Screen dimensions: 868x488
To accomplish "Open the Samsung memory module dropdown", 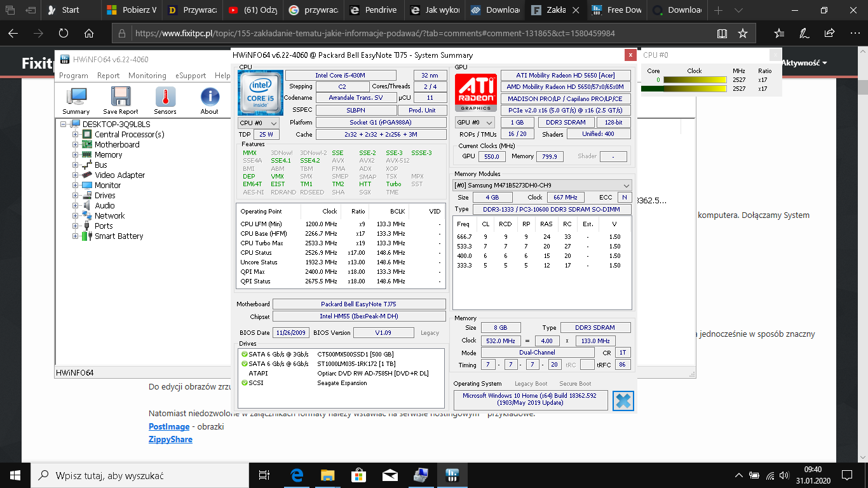I will [542, 186].
